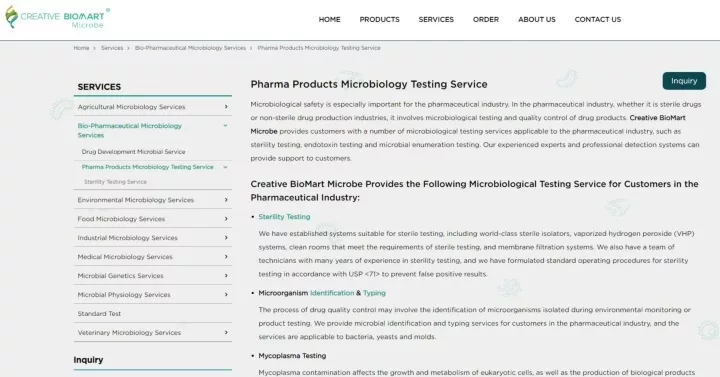Screen dimensions: 720x377
Task: Follow the Identification link in Microorganism heading
Action: 332,293
